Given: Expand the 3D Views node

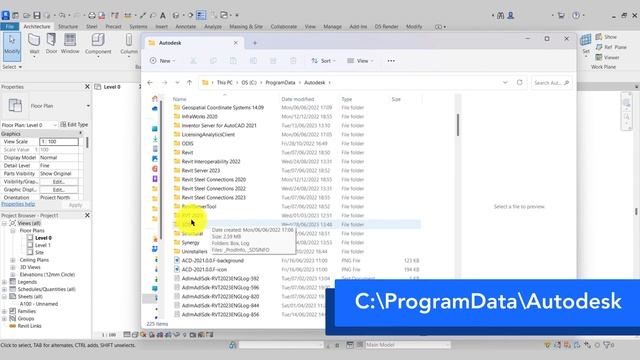Looking at the screenshot, I should point(12,267).
